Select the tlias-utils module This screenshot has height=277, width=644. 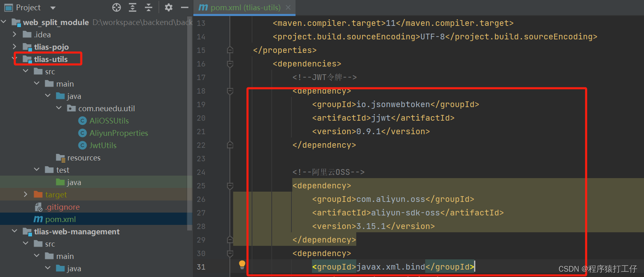tap(51, 59)
